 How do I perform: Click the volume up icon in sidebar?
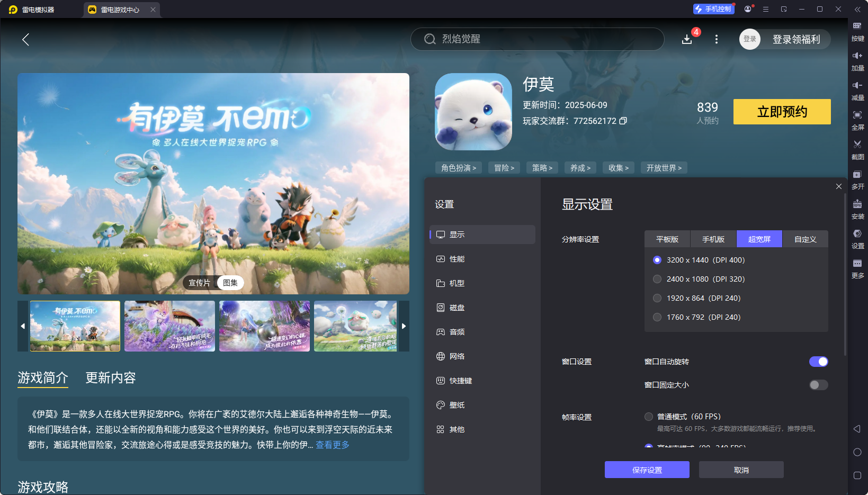pyautogui.click(x=857, y=56)
